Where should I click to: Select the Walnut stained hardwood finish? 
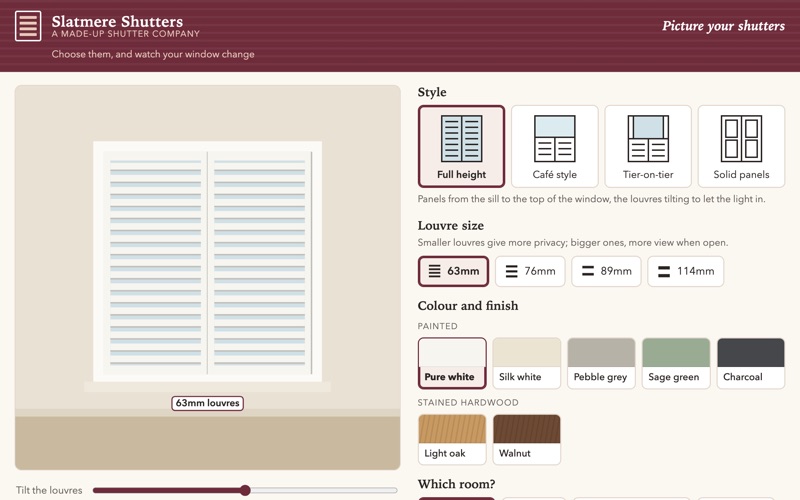tap(527, 439)
